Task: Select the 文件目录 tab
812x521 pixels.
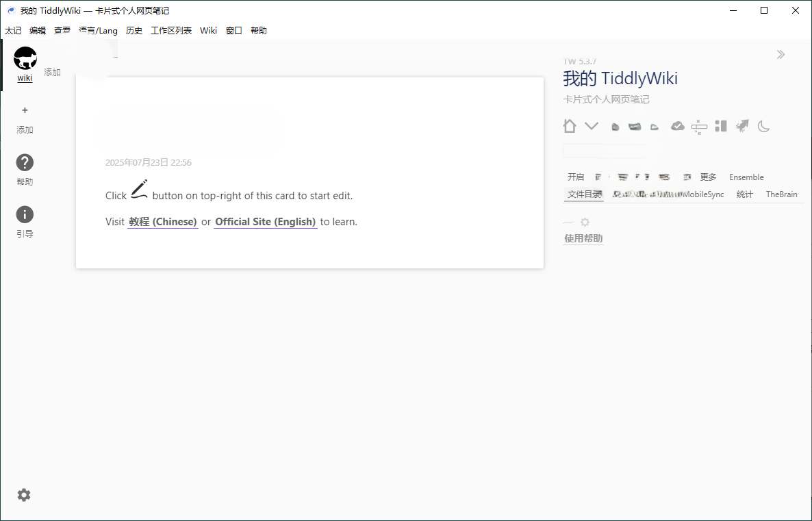Action: point(583,194)
